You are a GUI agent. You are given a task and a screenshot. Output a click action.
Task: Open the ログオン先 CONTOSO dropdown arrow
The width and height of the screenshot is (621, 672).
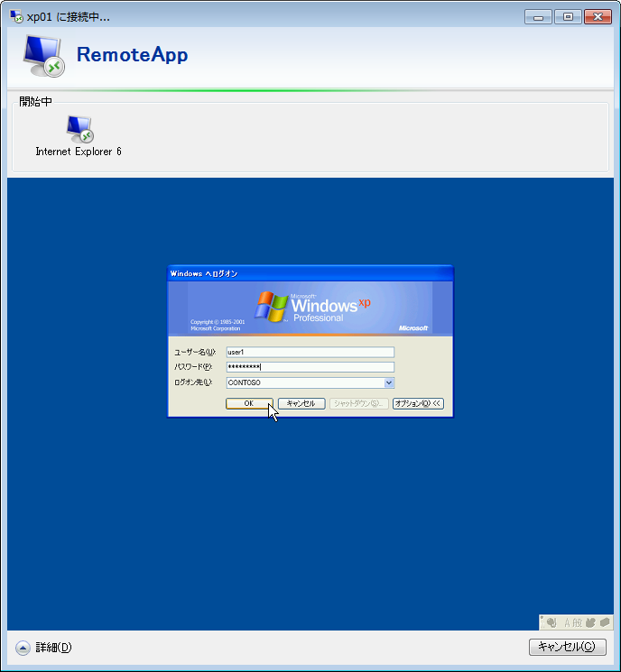pos(389,382)
